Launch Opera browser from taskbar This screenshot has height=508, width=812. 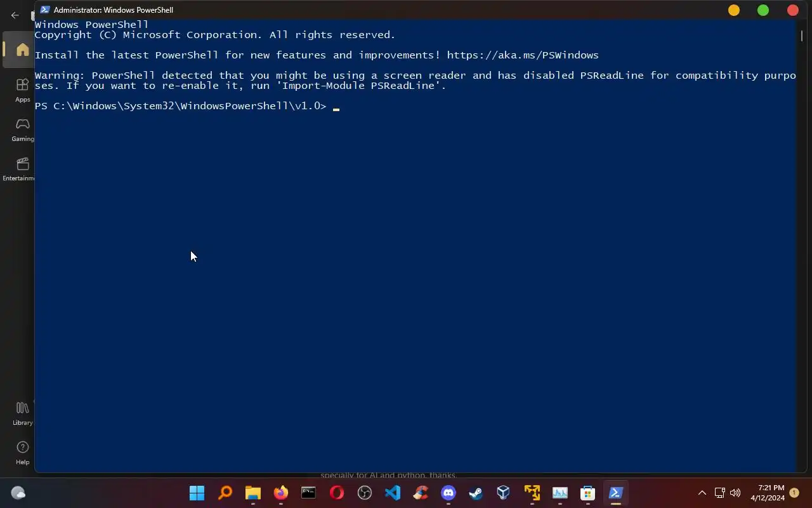point(337,493)
